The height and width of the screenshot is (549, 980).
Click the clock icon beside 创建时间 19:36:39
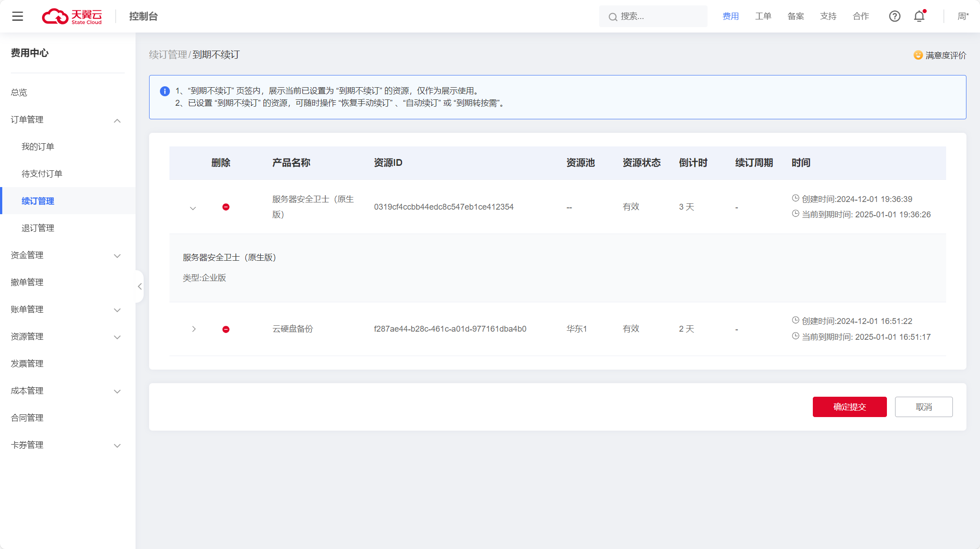tap(796, 198)
